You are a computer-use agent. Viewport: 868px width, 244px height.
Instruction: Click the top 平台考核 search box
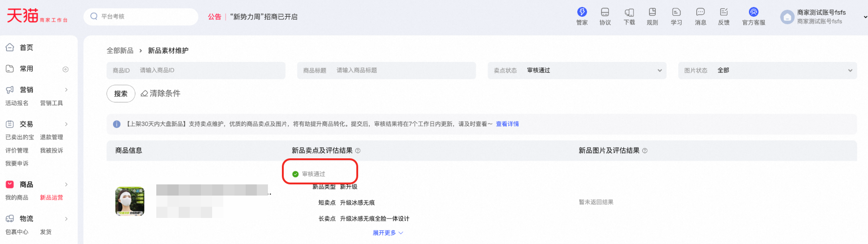coord(141,16)
